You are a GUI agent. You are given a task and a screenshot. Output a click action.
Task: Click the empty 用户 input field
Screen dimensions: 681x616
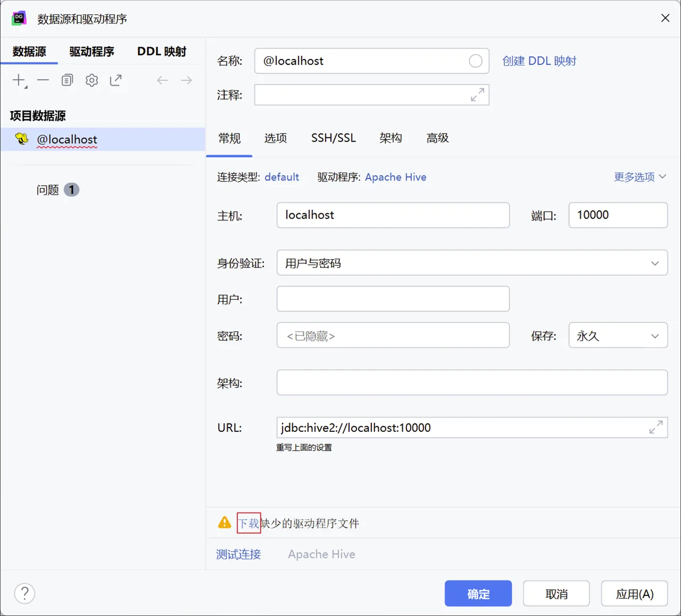393,299
